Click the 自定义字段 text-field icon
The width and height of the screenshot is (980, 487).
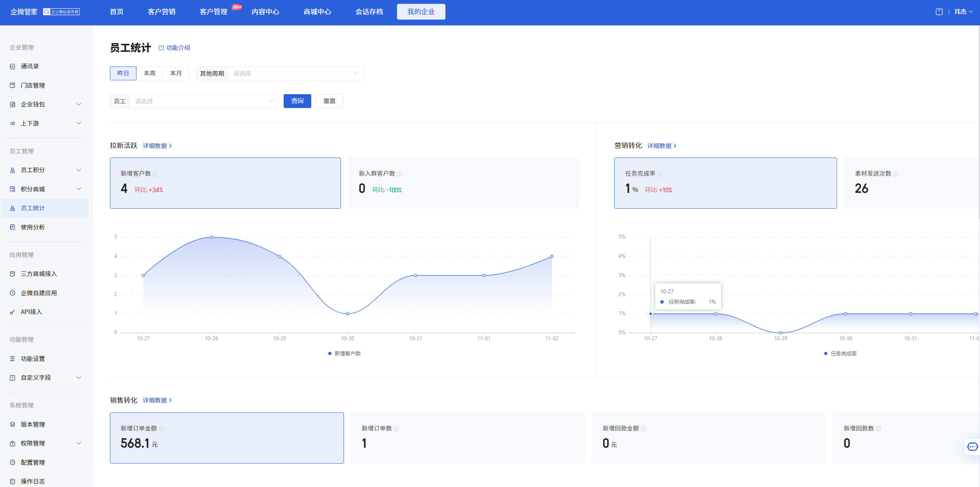tap(12, 378)
